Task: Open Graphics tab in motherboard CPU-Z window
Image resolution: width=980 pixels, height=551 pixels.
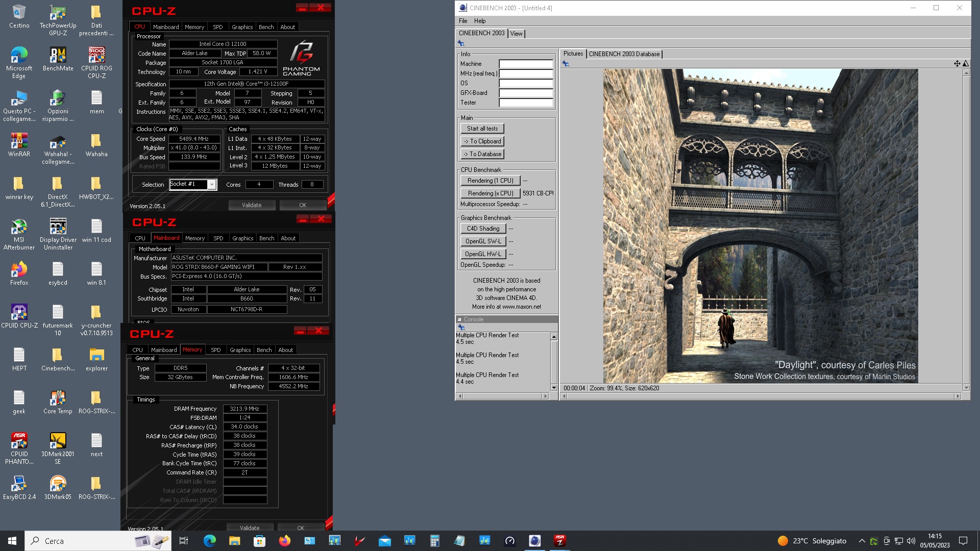Action: (242, 238)
